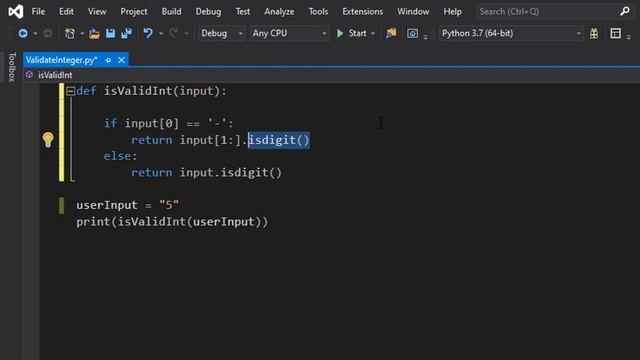
Task: Click the Start debugging button
Action: point(352,33)
